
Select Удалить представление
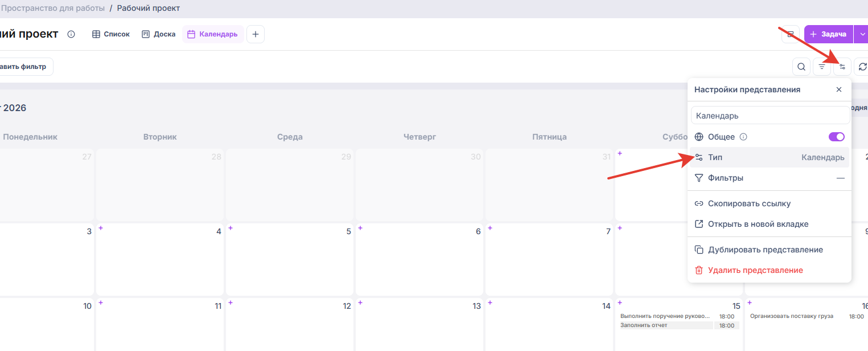tap(770, 270)
